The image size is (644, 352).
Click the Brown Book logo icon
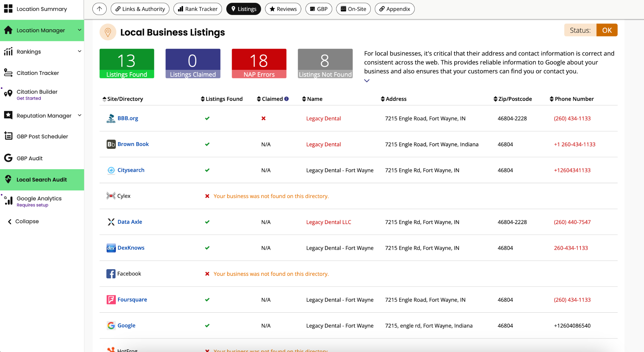pyautogui.click(x=111, y=144)
